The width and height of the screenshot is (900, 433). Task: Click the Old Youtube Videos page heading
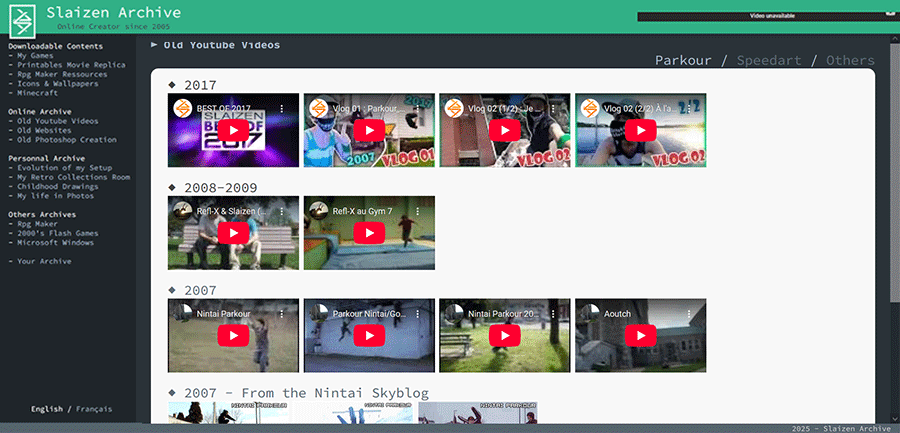(222, 45)
